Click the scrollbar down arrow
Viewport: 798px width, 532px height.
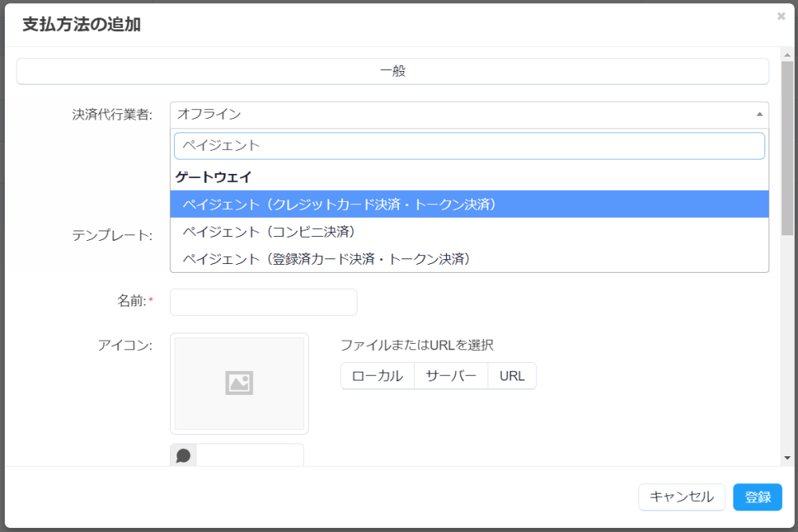coord(788,458)
